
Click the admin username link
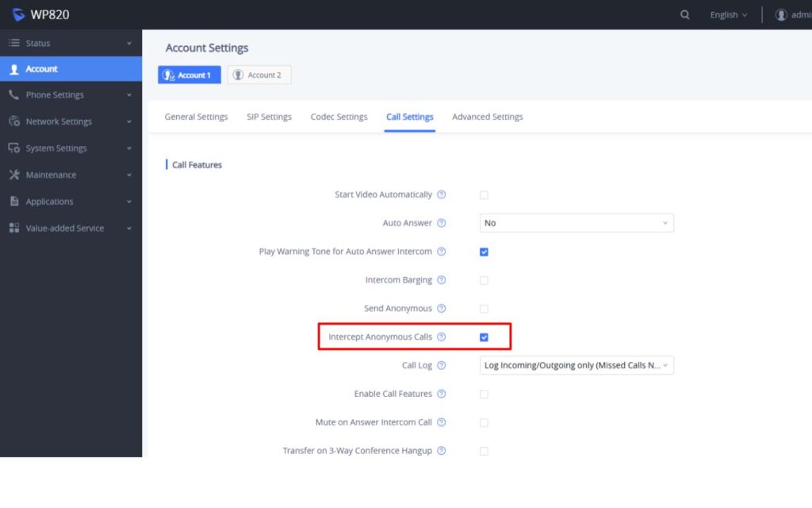coord(801,15)
